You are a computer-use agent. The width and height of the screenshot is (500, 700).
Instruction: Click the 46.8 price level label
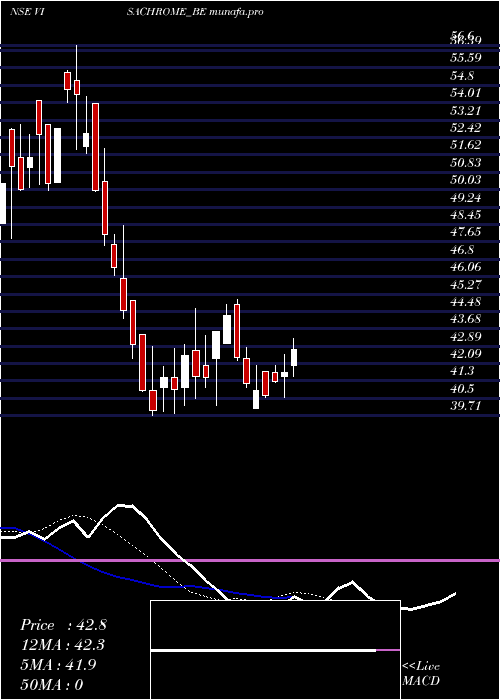462,250
